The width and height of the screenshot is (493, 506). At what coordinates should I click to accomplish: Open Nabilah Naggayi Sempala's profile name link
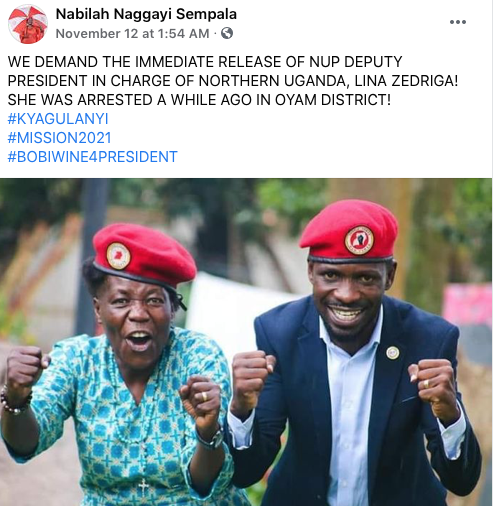(146, 14)
